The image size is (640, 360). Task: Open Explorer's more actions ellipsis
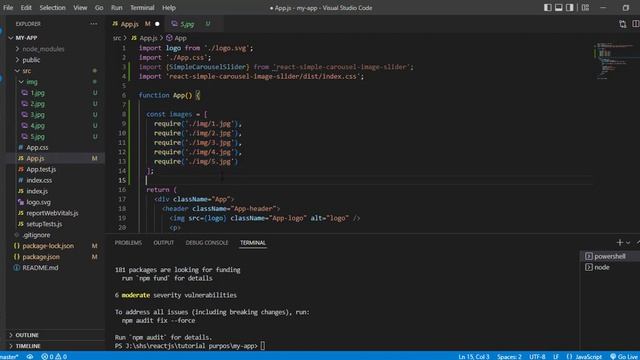pyautogui.click(x=94, y=24)
